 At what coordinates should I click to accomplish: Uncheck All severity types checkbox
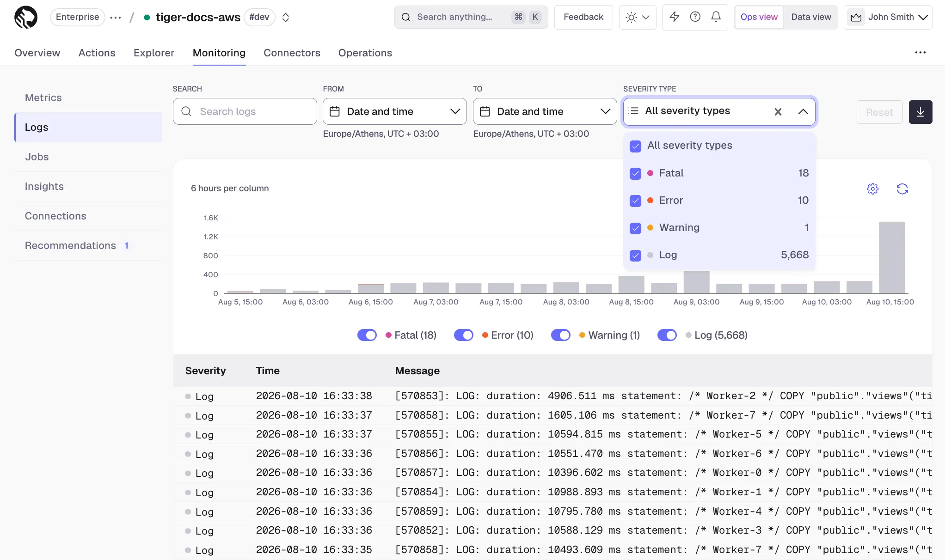[636, 146]
